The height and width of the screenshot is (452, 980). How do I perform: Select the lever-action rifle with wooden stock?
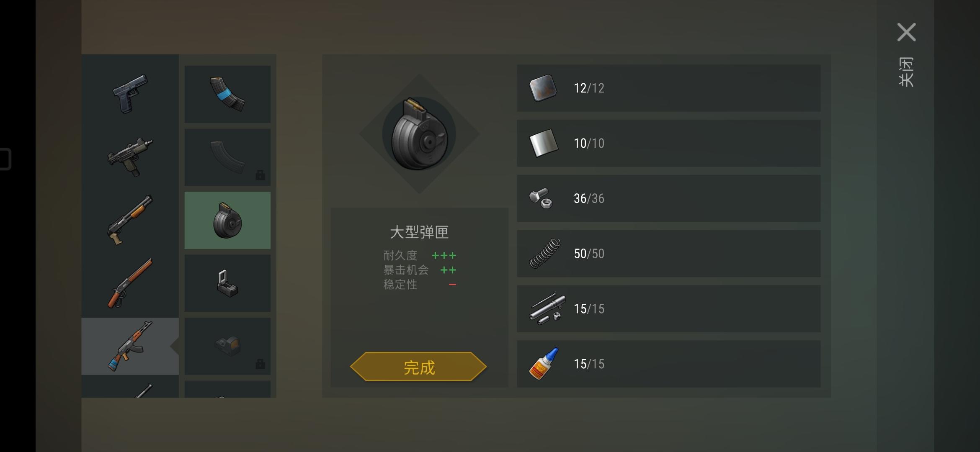130,283
